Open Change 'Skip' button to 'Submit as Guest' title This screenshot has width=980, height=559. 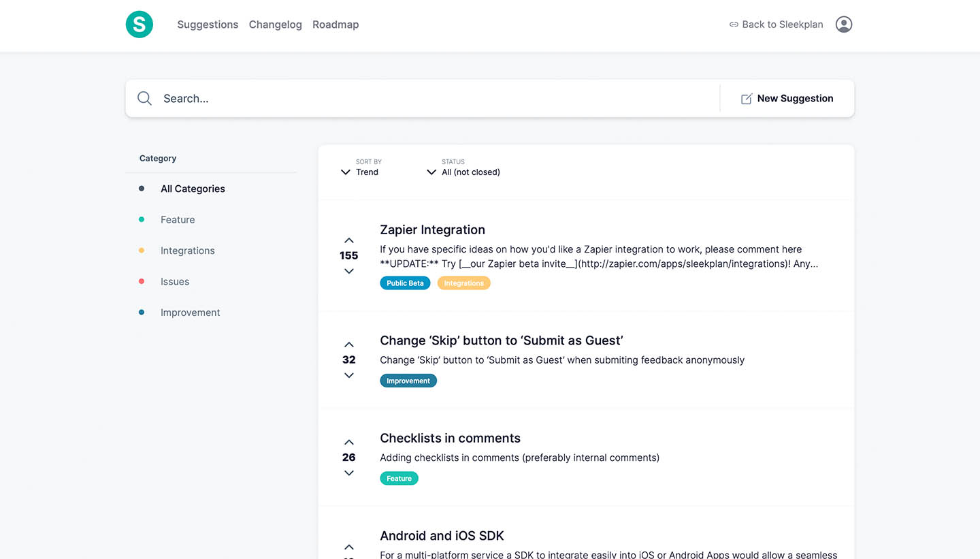(x=502, y=340)
